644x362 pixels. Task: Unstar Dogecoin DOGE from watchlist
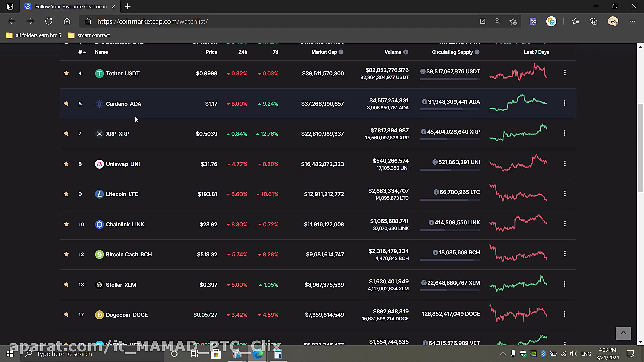coord(66,314)
